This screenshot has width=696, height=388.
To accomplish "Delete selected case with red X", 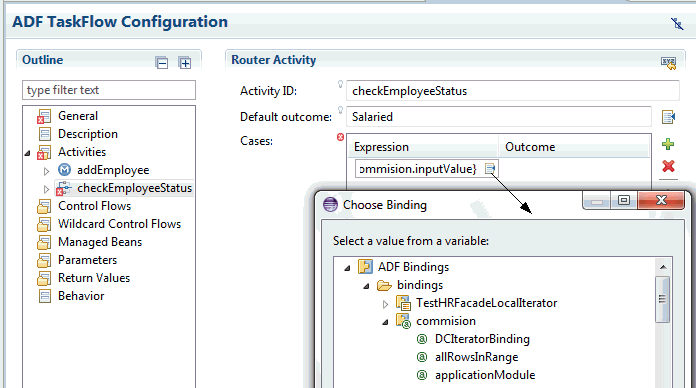I will click(668, 166).
